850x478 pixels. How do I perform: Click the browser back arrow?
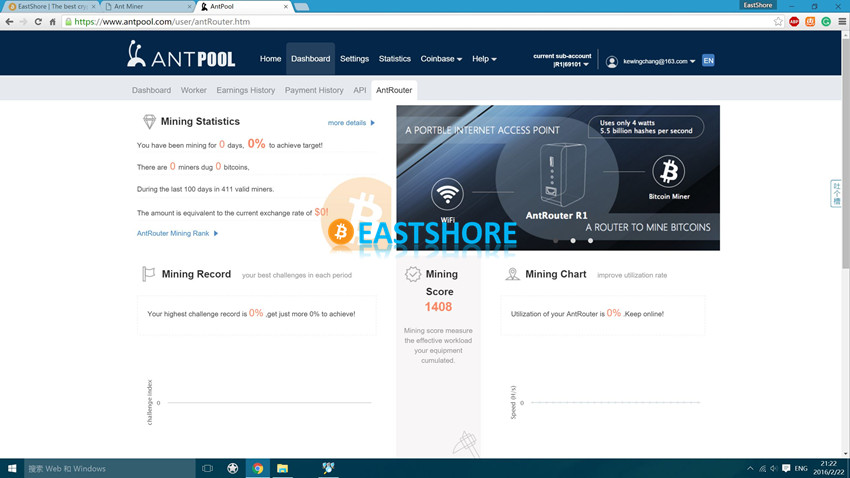tap(9, 22)
